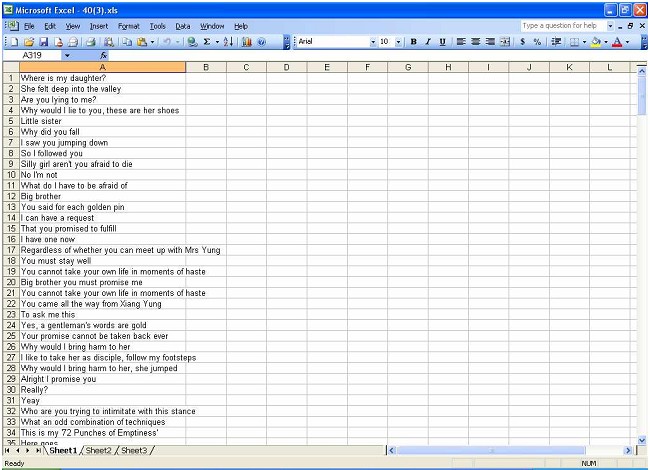Click the Type a question for help box

(563, 26)
